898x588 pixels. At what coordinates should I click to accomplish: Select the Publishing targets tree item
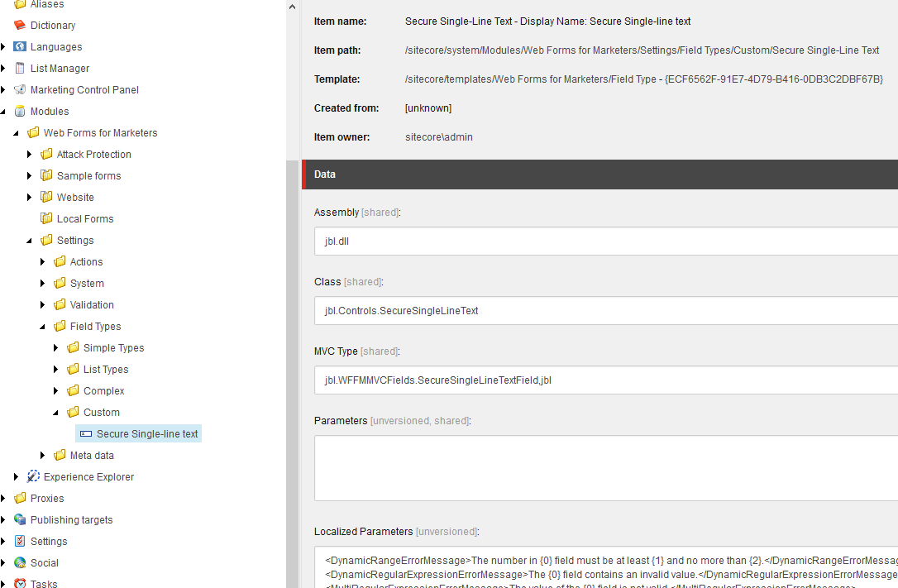tap(72, 520)
